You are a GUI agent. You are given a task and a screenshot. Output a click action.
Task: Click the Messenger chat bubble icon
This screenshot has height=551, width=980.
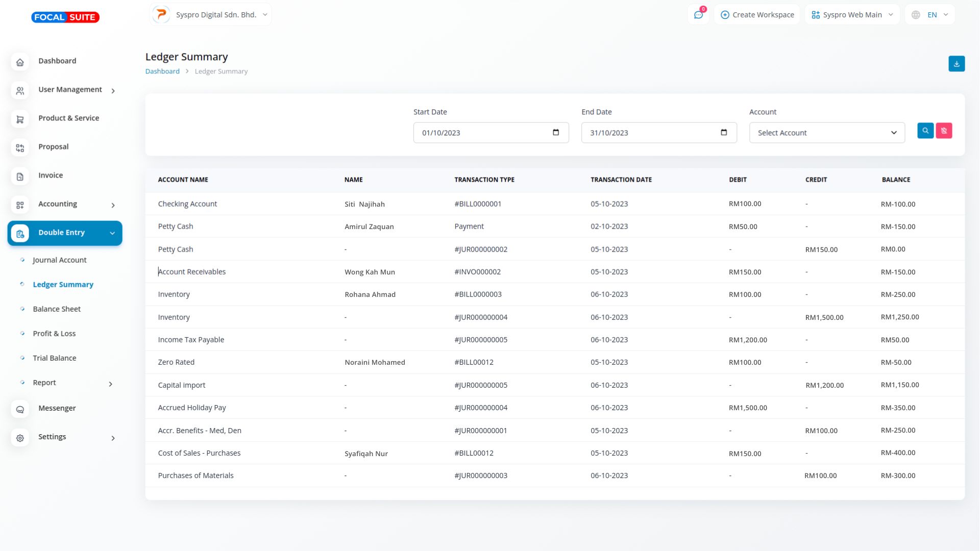click(20, 409)
